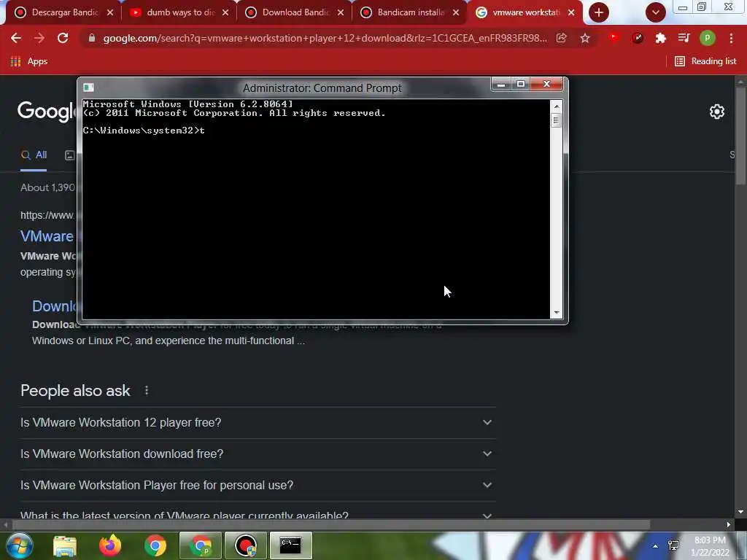The width and height of the screenshot is (747, 560).
Task: Go back using the browser back arrow
Action: [x=16, y=38]
